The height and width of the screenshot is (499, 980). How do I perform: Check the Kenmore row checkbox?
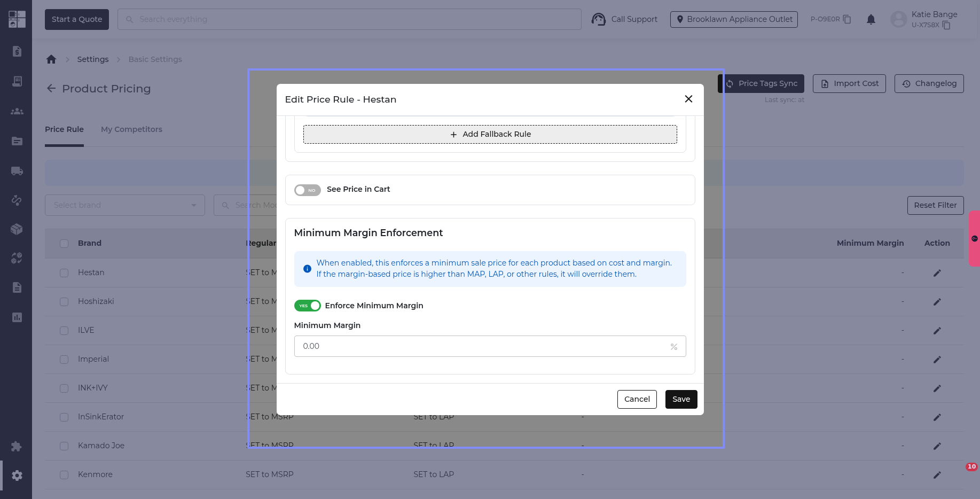click(64, 474)
